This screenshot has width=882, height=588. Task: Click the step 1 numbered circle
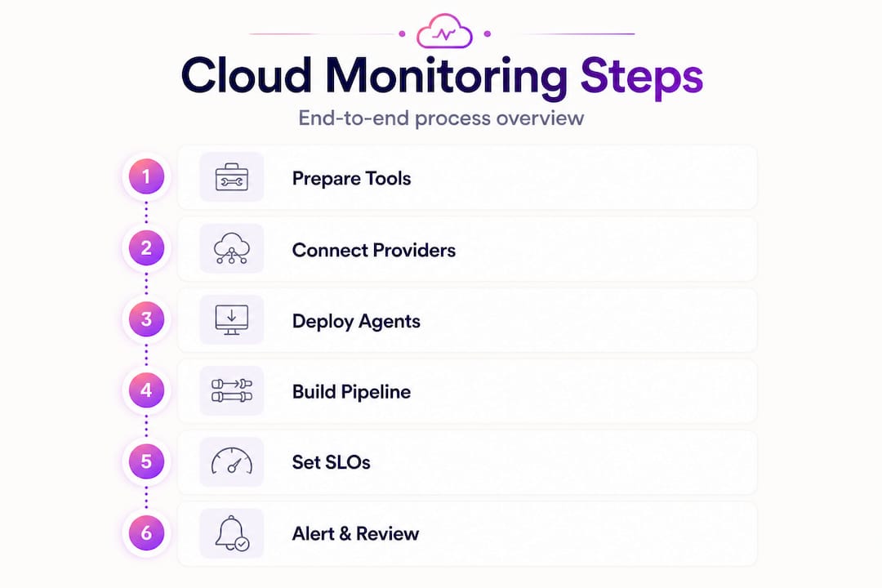click(146, 176)
